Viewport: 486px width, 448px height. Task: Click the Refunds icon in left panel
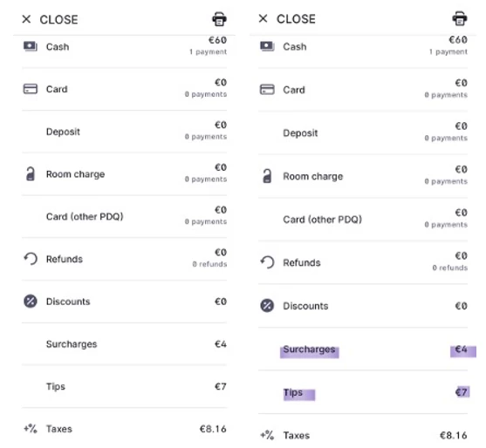(31, 259)
